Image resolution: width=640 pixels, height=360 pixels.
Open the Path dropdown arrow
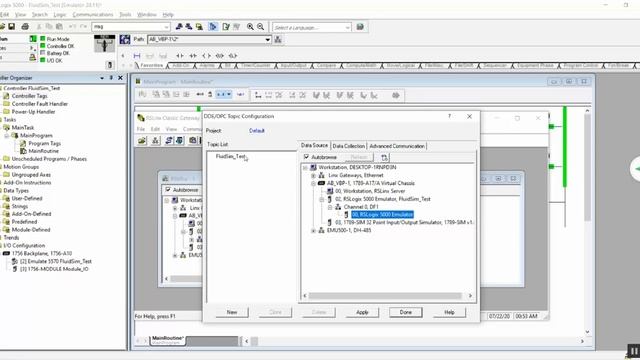267,40
